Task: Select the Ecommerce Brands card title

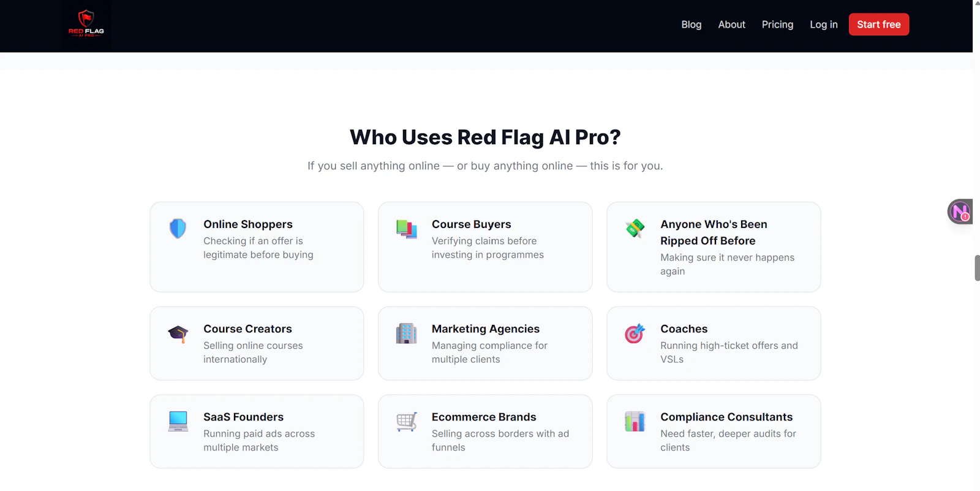Action: (x=484, y=417)
